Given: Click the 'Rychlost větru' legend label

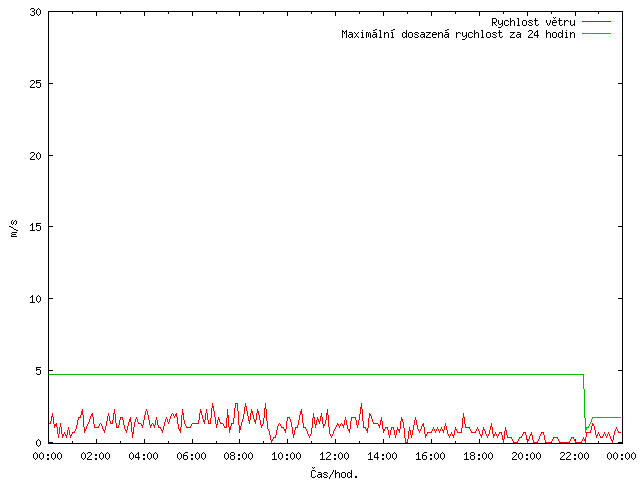Looking at the screenshot, I should click(533, 22).
